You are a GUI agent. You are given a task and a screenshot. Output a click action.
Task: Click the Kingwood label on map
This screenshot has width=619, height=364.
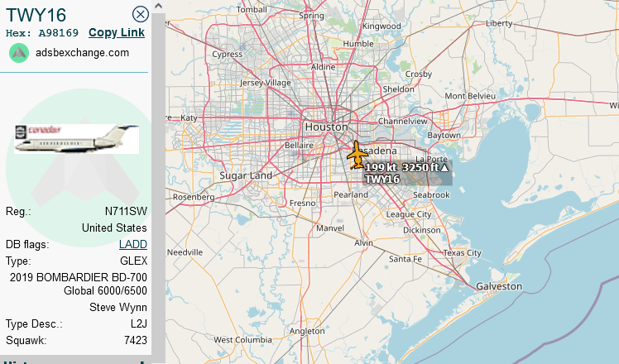(x=381, y=26)
